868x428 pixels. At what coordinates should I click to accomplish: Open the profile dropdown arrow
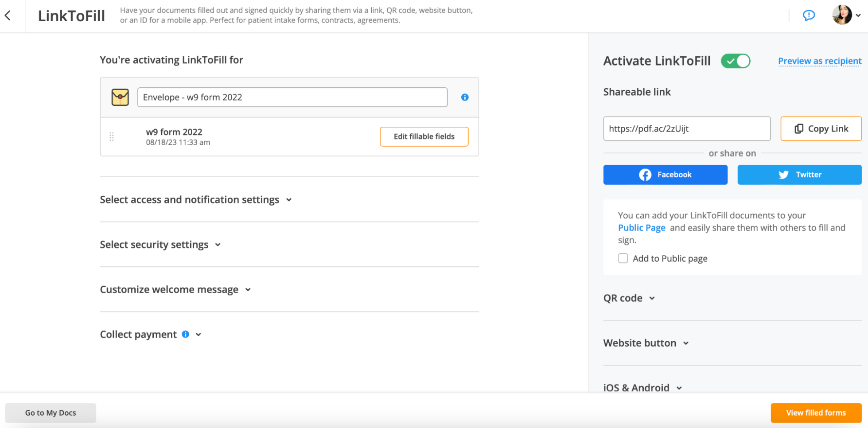tap(858, 16)
